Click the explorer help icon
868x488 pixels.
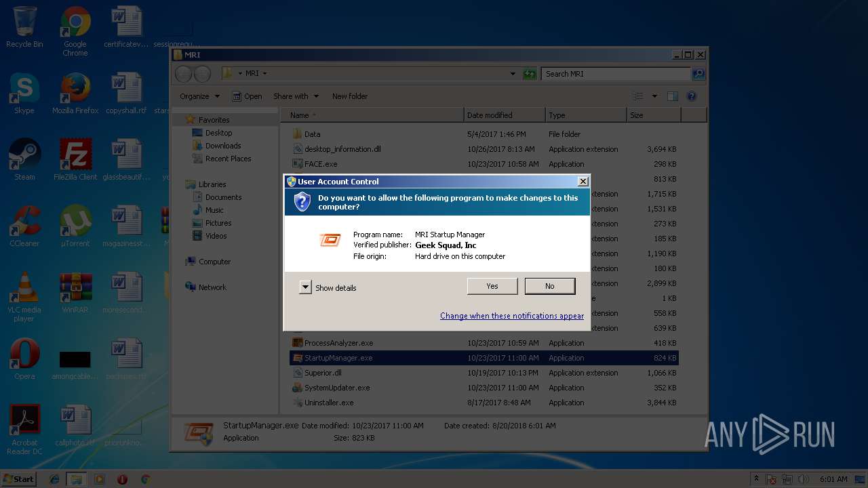pyautogui.click(x=692, y=96)
